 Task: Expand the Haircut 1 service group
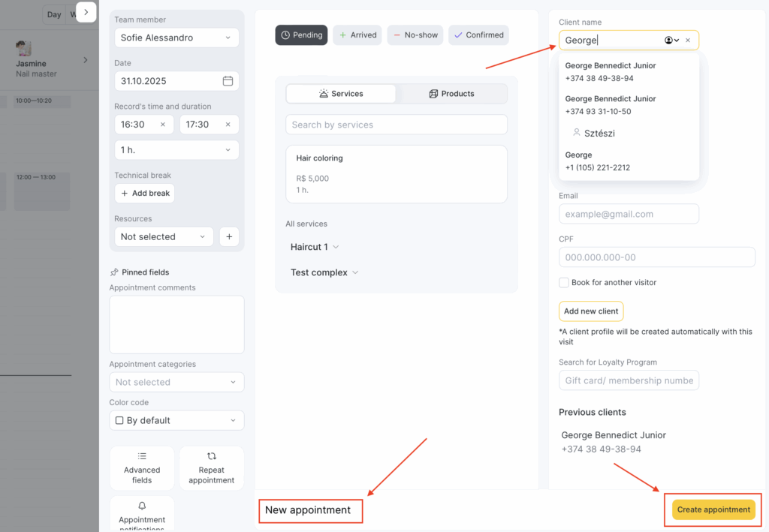tap(315, 247)
